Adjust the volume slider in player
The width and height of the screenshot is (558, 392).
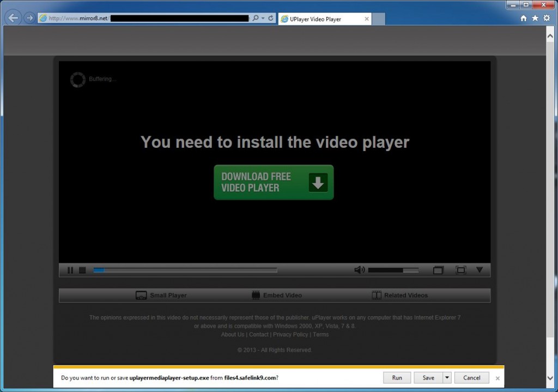pyautogui.click(x=393, y=270)
